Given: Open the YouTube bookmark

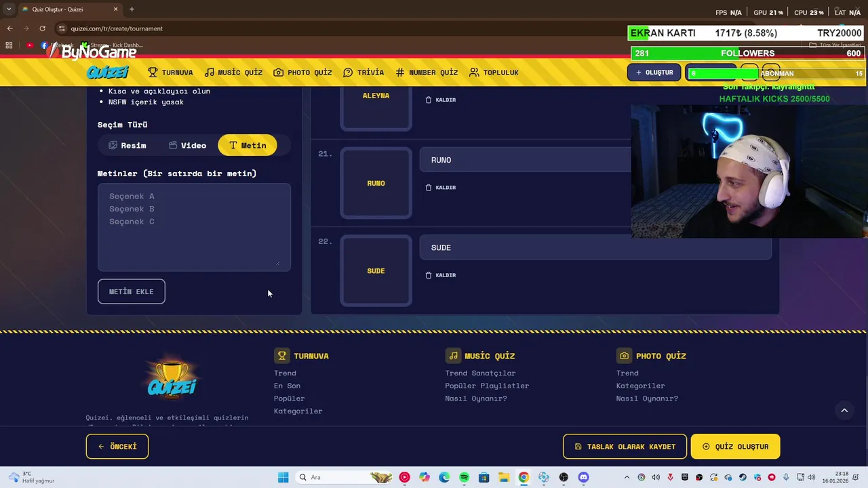Looking at the screenshot, I should pos(30,45).
